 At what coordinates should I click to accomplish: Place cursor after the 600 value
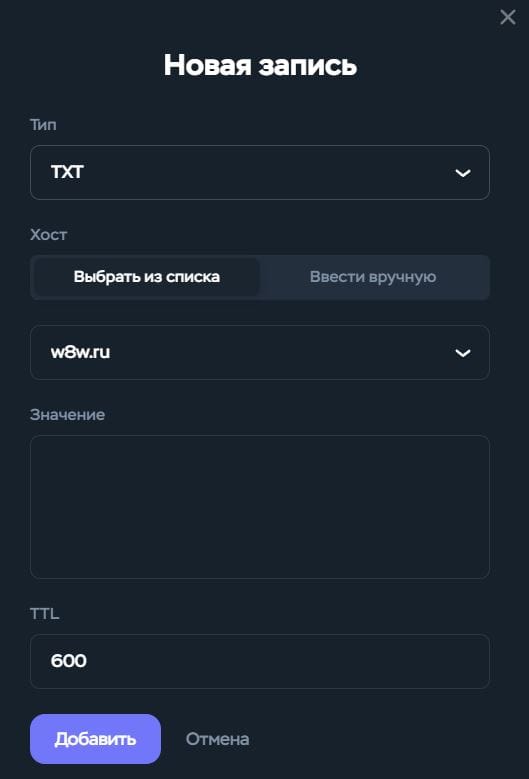(88, 661)
